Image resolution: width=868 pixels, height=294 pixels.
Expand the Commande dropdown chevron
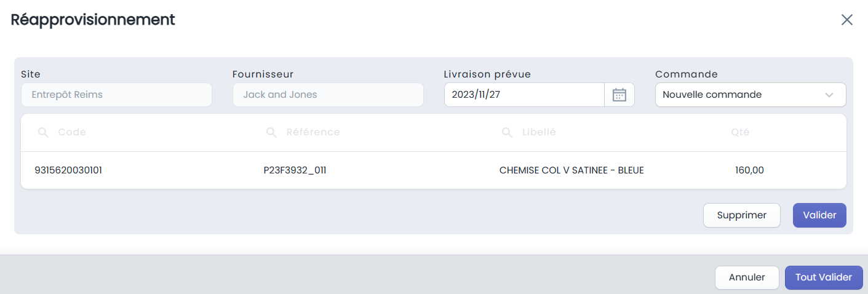tap(829, 95)
